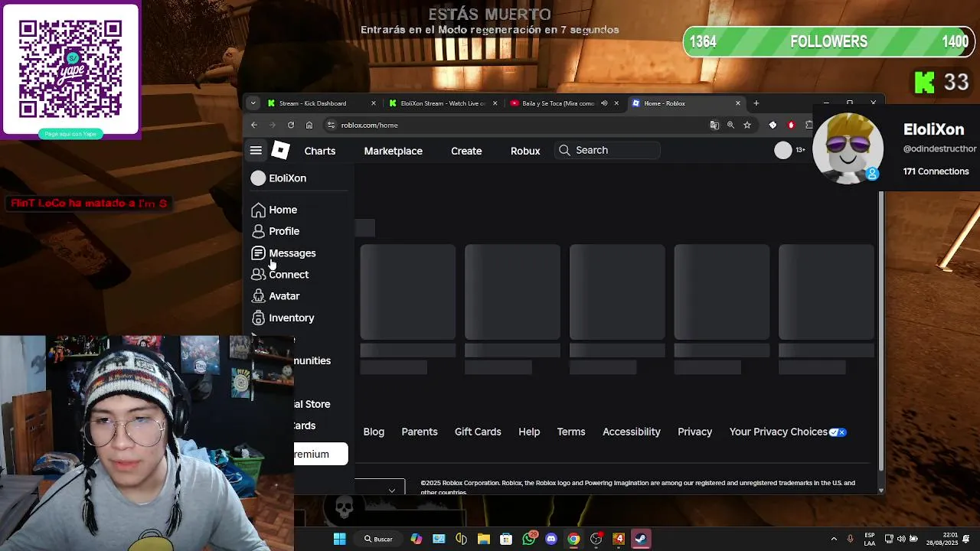Image resolution: width=980 pixels, height=551 pixels.
Task: Click the browser home button
Action: [x=309, y=125]
